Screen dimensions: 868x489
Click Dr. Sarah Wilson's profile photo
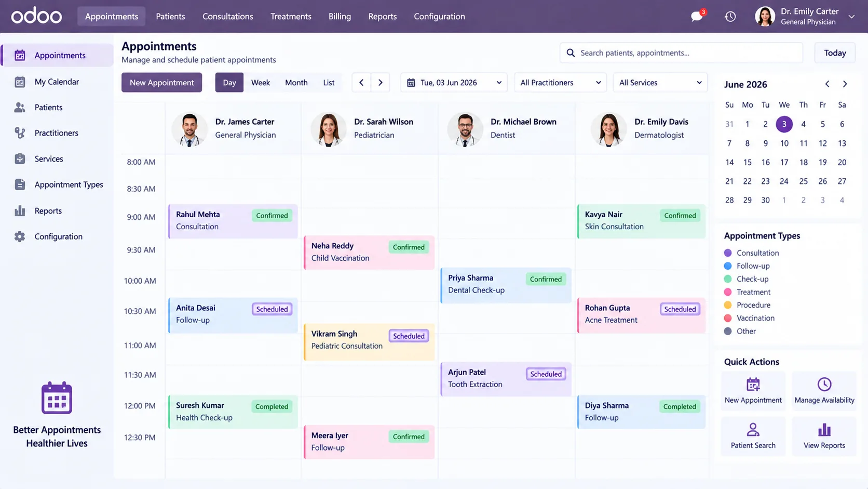point(328,129)
